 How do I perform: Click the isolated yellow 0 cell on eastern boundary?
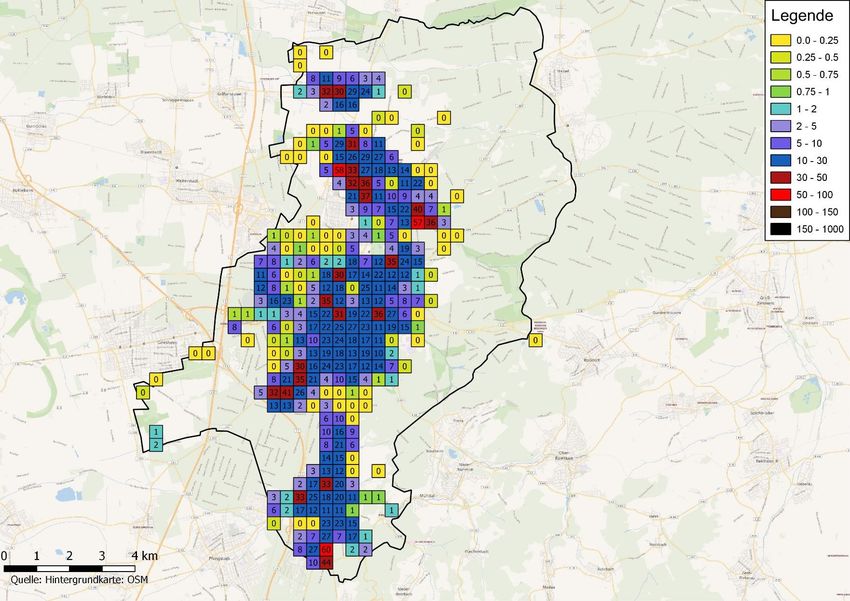click(535, 341)
